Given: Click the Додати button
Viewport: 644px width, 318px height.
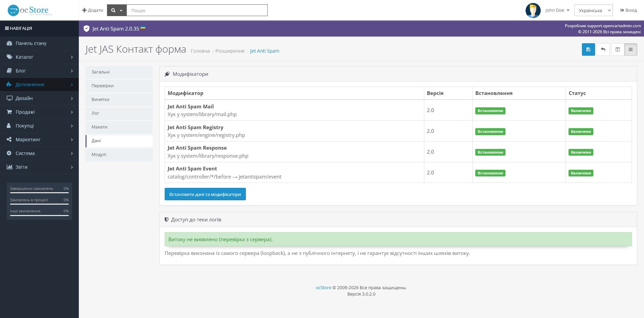Looking at the screenshot, I should pyautogui.click(x=93, y=10).
